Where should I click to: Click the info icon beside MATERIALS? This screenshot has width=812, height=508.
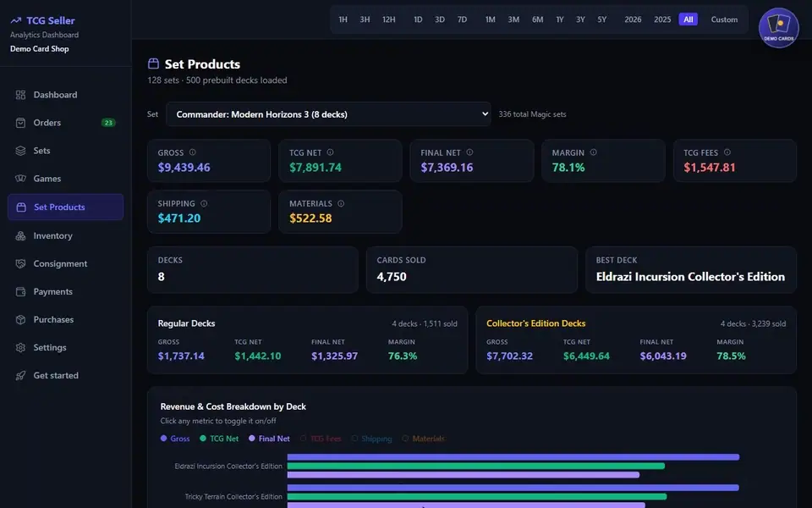(341, 204)
